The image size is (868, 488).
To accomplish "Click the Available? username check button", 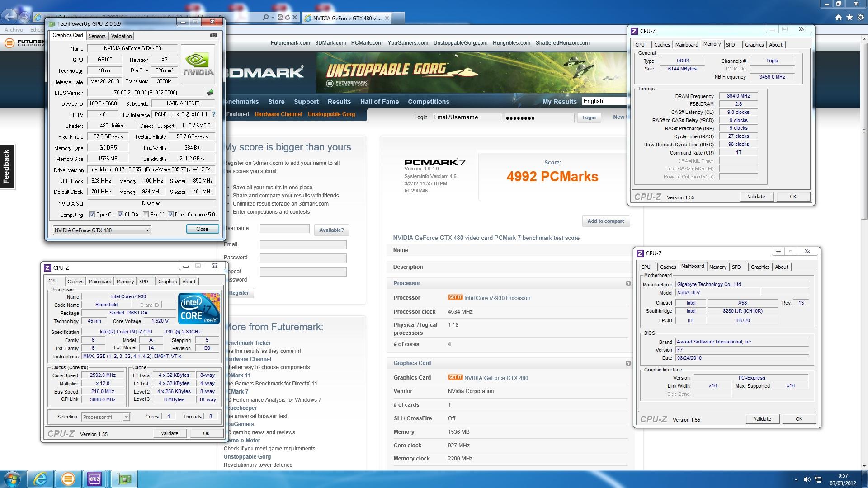I will coord(331,230).
